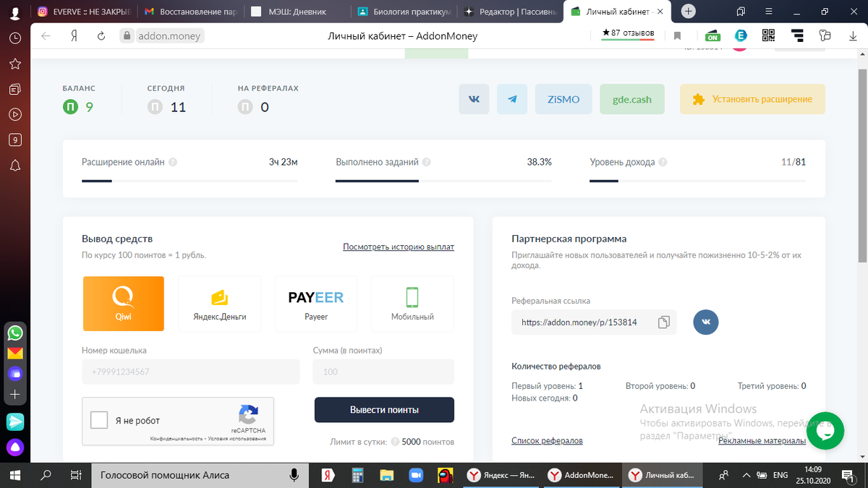The image size is (868, 488).
Task: Open notifications bell in sidebar
Action: (14, 166)
